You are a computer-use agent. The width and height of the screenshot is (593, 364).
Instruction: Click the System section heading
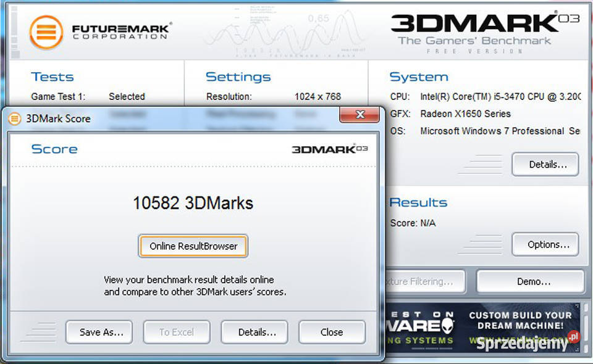(419, 77)
